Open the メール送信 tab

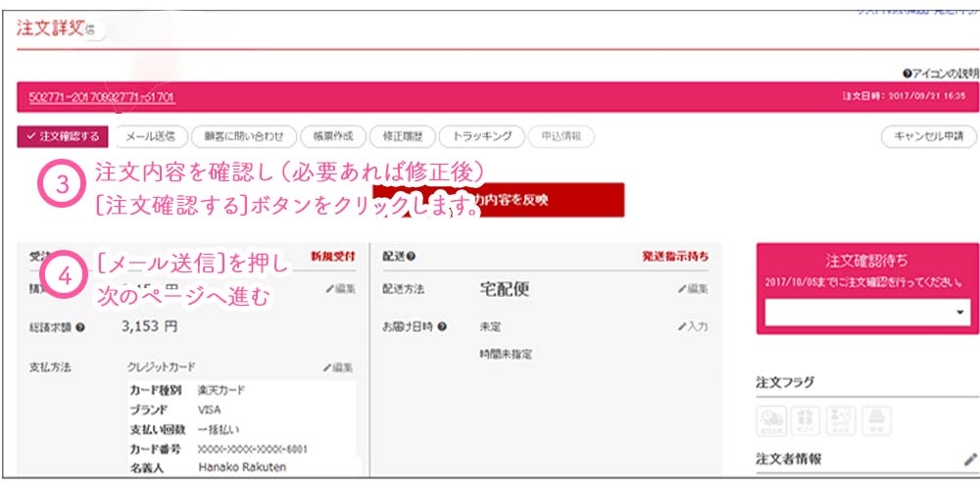150,136
